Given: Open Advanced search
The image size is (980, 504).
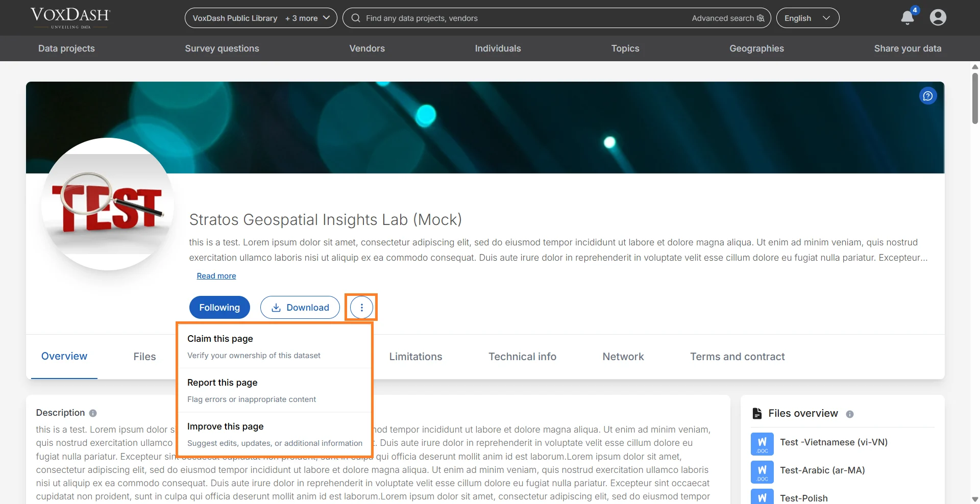Looking at the screenshot, I should click(x=728, y=18).
